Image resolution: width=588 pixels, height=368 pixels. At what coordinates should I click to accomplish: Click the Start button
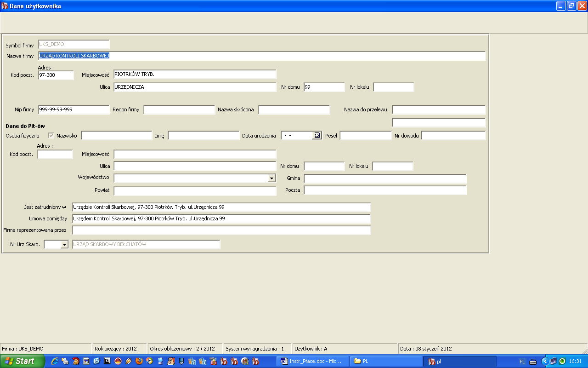22,362
